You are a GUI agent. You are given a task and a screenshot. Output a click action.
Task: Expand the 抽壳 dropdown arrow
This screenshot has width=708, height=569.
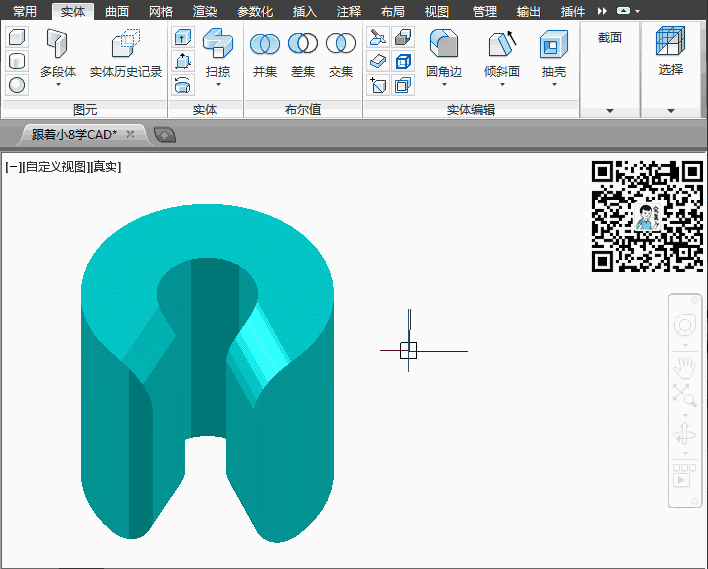click(554, 84)
